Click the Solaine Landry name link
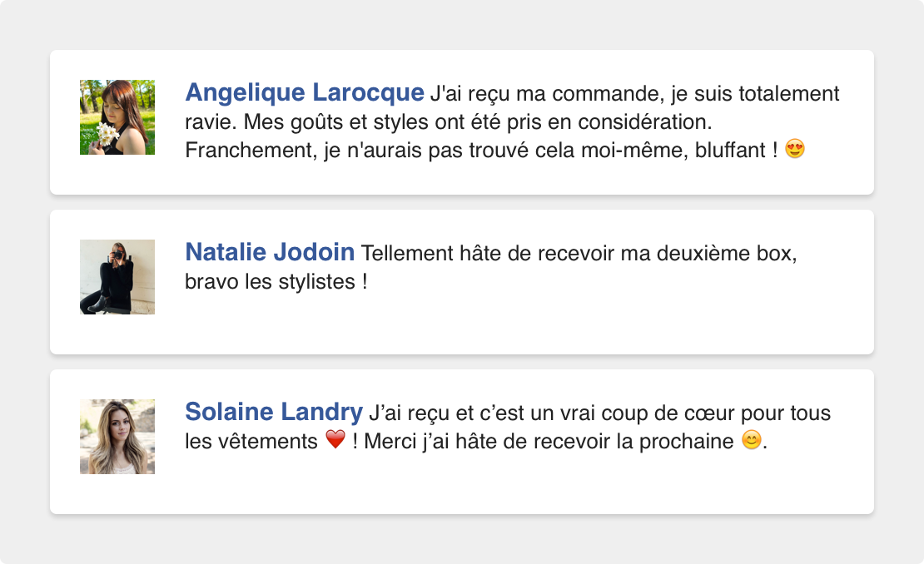 (274, 412)
